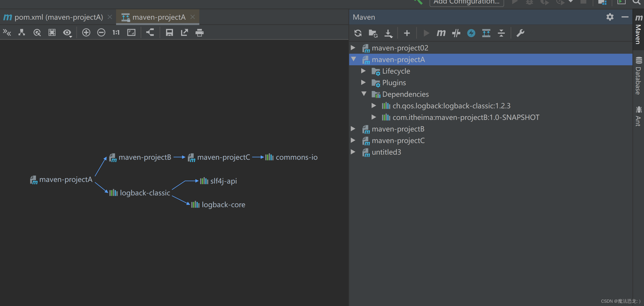
Task: Click zoom in icon on diagram toolbar
Action: [x=86, y=33]
